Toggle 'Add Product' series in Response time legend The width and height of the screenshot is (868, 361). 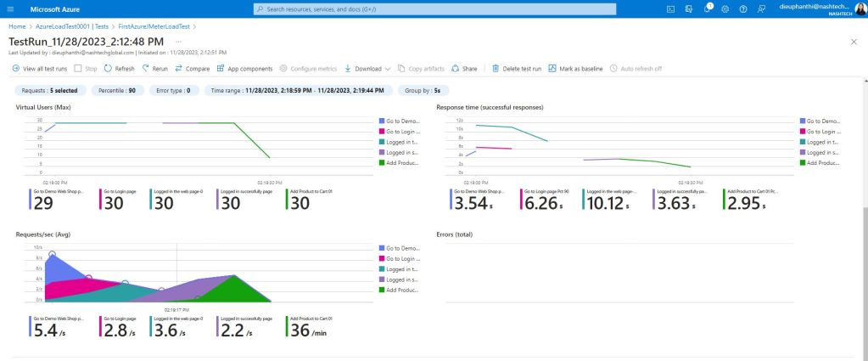coord(822,162)
